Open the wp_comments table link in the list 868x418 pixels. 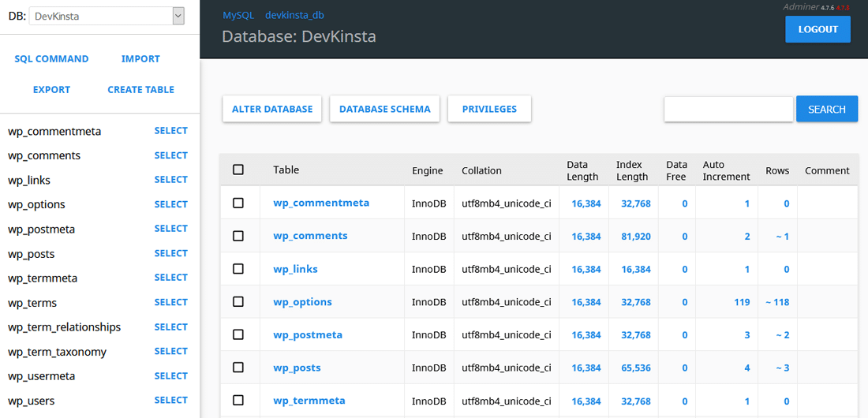(x=310, y=236)
